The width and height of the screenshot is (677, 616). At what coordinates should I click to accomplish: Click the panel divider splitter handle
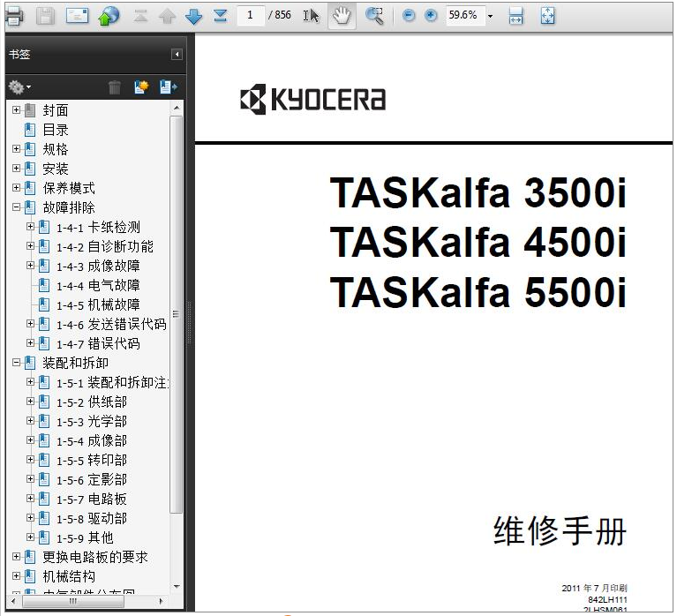(x=189, y=323)
